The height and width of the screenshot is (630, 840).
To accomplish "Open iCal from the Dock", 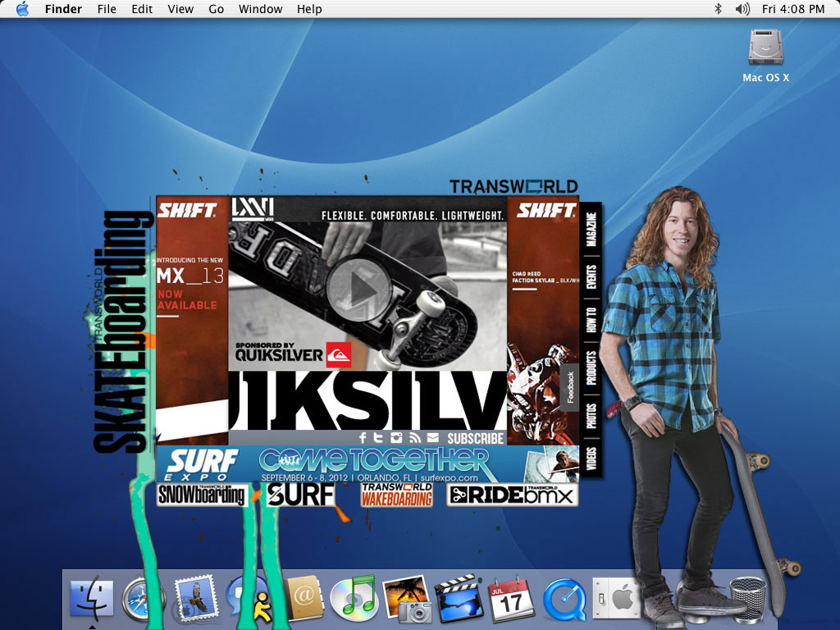I will click(x=511, y=598).
